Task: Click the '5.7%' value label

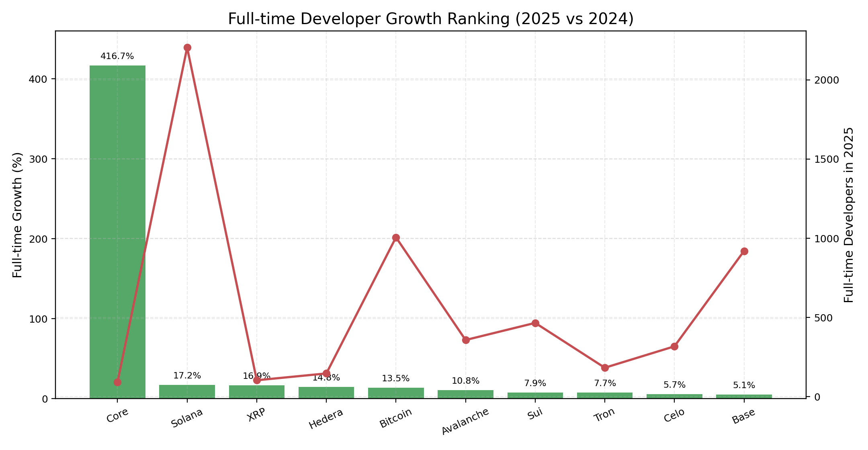Action: [x=674, y=385]
